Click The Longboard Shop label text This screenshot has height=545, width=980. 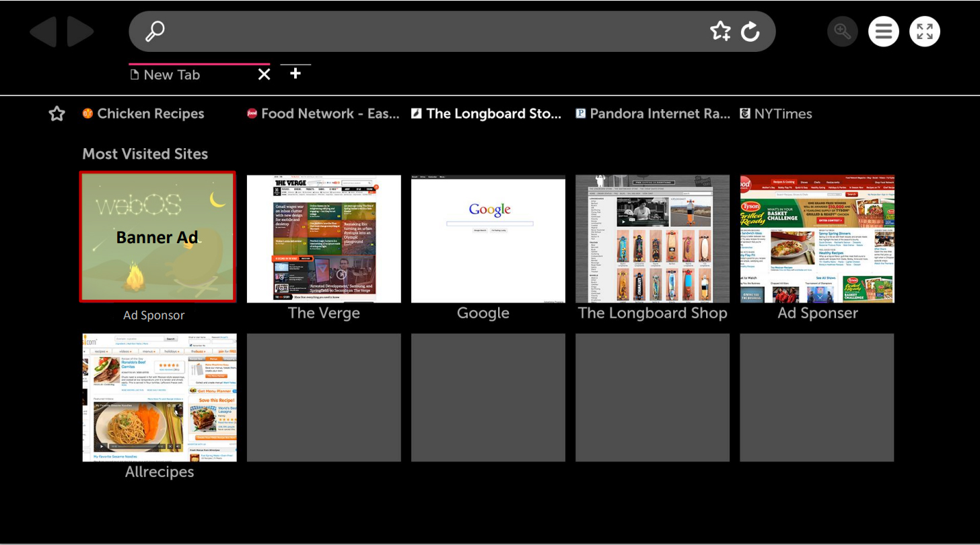(653, 313)
